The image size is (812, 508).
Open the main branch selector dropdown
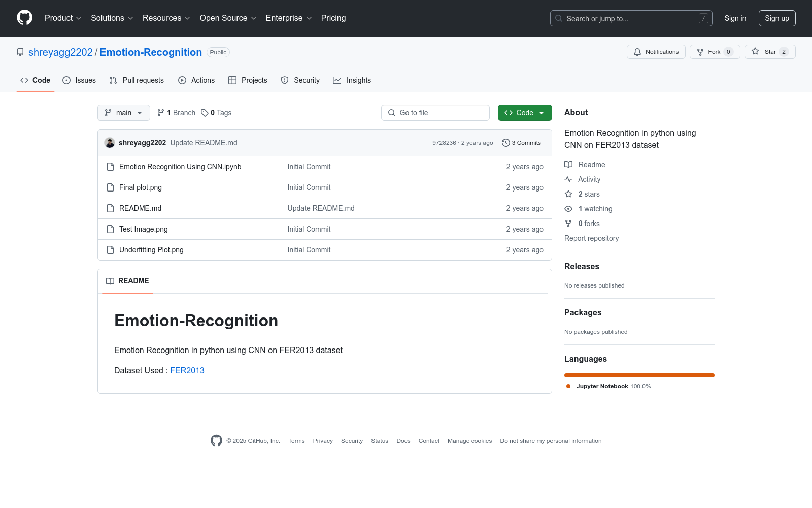[124, 113]
